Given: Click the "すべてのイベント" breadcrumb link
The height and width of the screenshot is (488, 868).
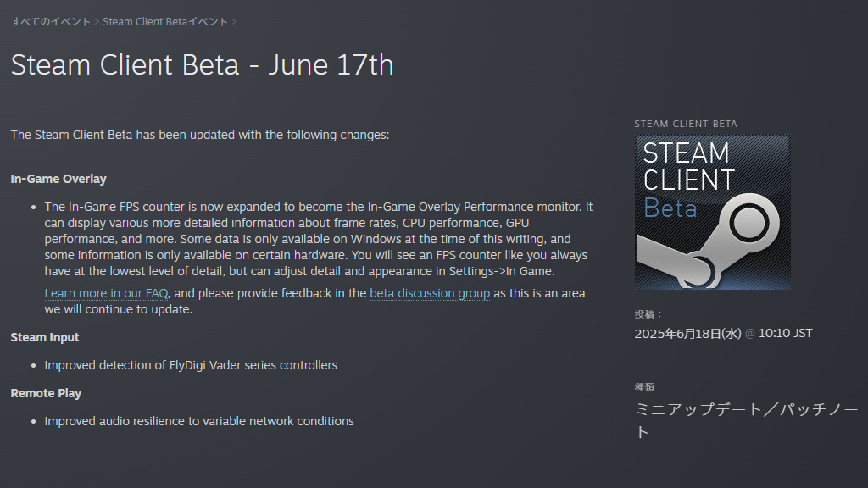Looking at the screenshot, I should [51, 21].
